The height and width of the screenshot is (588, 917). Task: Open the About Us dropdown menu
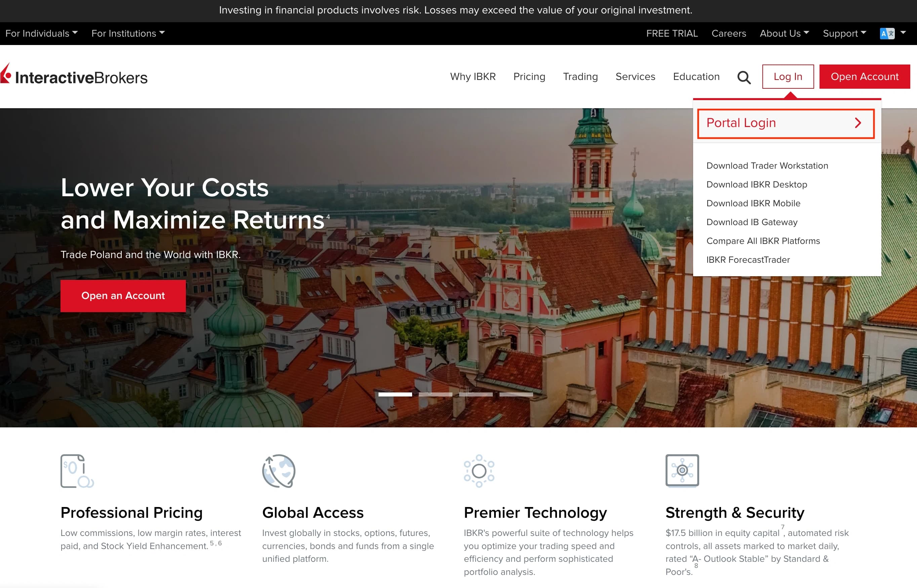tap(784, 34)
